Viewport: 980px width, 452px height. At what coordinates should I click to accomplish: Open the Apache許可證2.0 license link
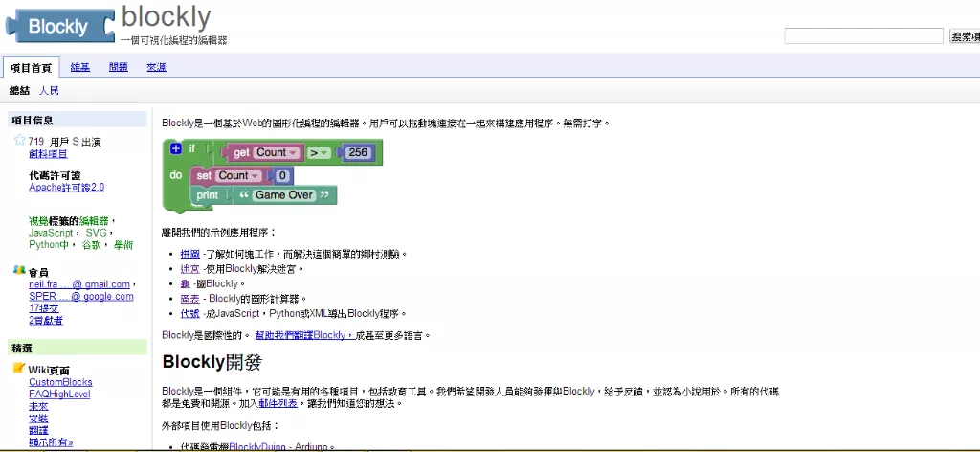[66, 187]
